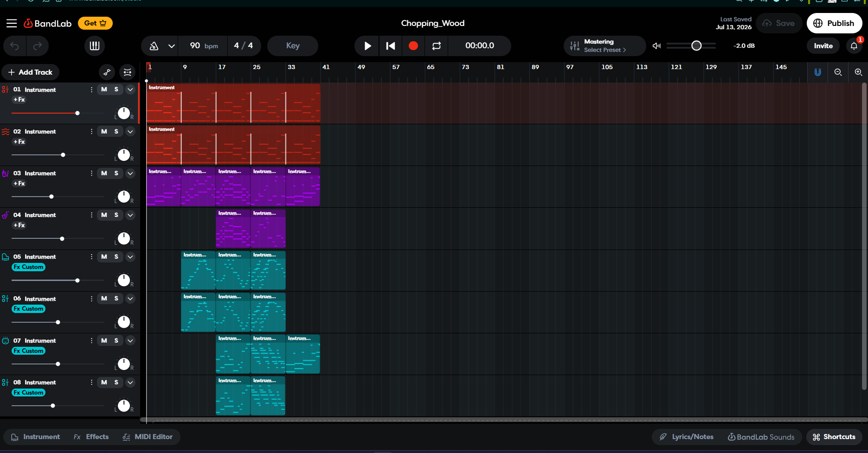Click the BandLab logo
This screenshot has height=453, width=868.
pos(48,23)
